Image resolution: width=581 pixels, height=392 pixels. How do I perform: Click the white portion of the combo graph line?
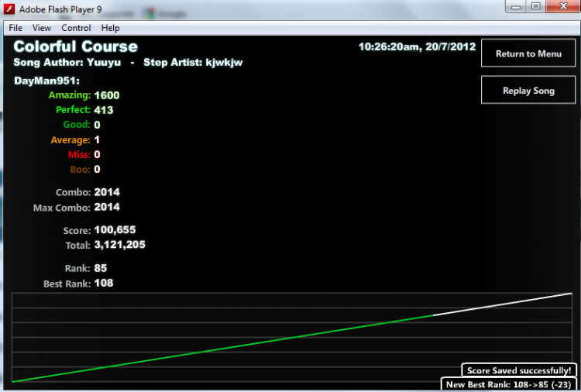(x=503, y=304)
